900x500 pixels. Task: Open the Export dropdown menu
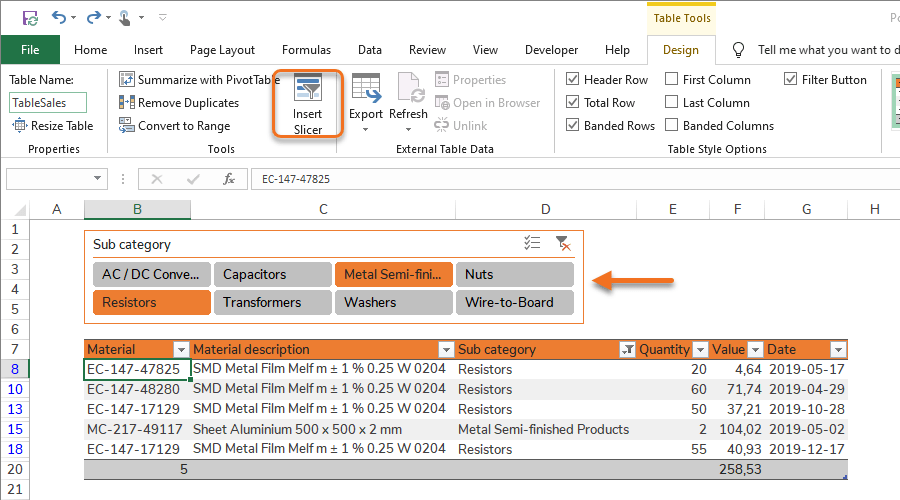366,115
